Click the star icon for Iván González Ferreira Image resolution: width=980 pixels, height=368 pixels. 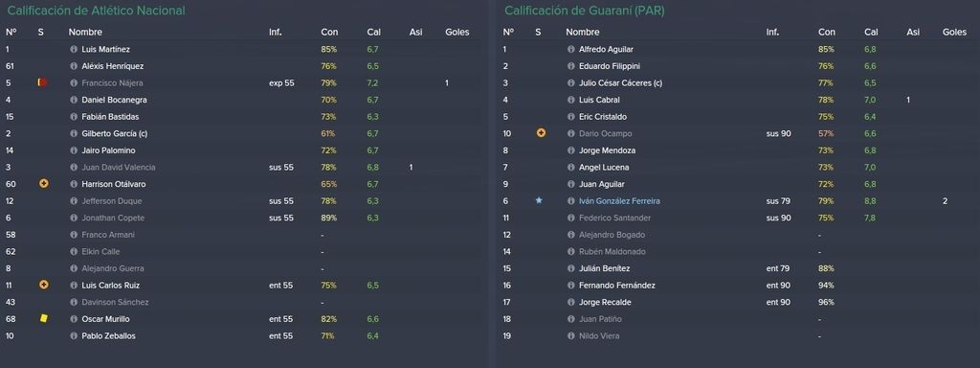click(x=539, y=201)
